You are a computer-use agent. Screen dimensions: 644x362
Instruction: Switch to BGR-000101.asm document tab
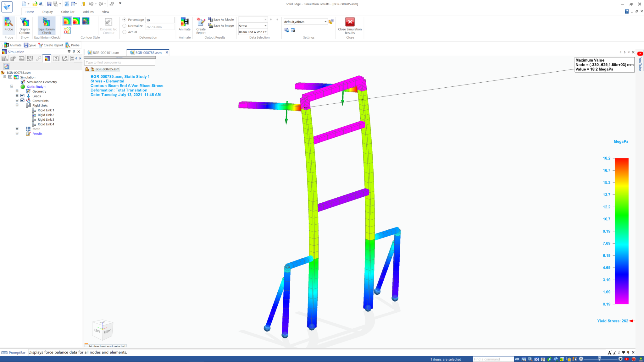106,53
